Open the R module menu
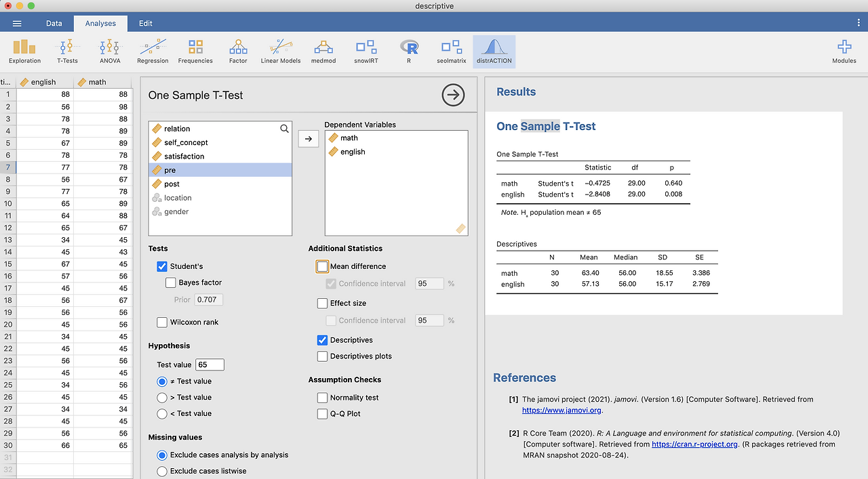The image size is (868, 479). [409, 51]
